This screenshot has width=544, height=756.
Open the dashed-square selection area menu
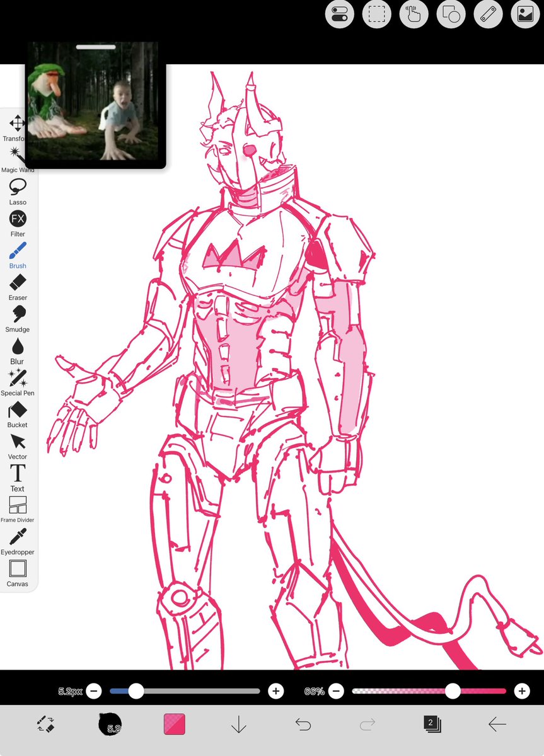point(377,14)
